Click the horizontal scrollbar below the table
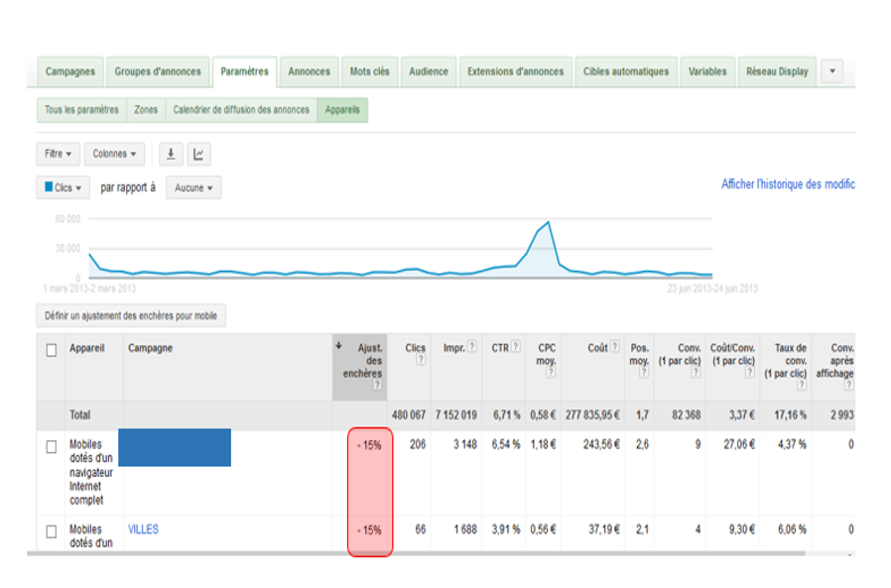This screenshot has width=891, height=588. coord(416,553)
